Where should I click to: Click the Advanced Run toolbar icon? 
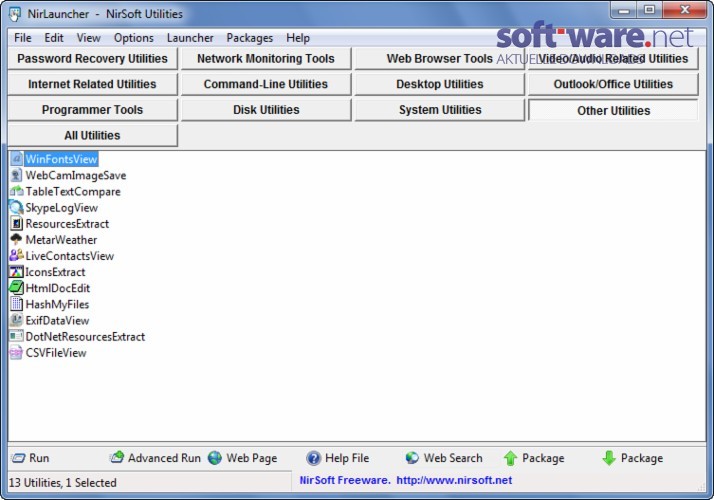tap(117, 458)
